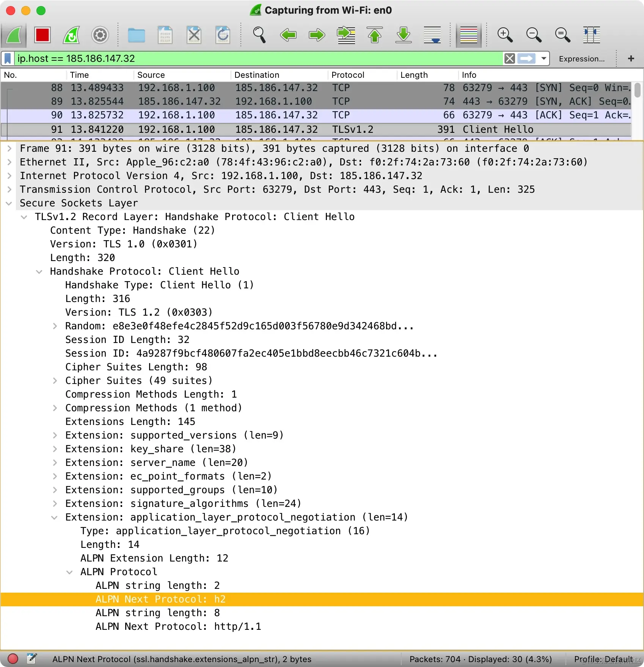Sort packets by the Time column
644x667 pixels.
(x=101, y=75)
